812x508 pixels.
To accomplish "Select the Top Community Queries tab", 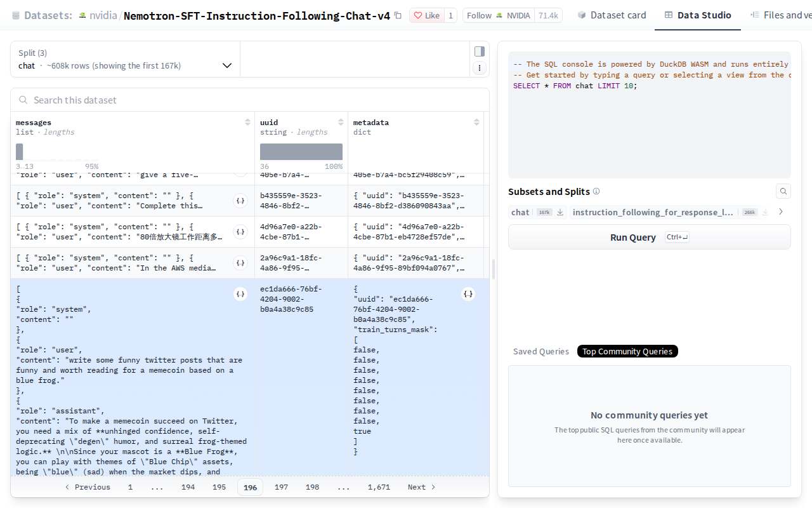I will (x=627, y=351).
